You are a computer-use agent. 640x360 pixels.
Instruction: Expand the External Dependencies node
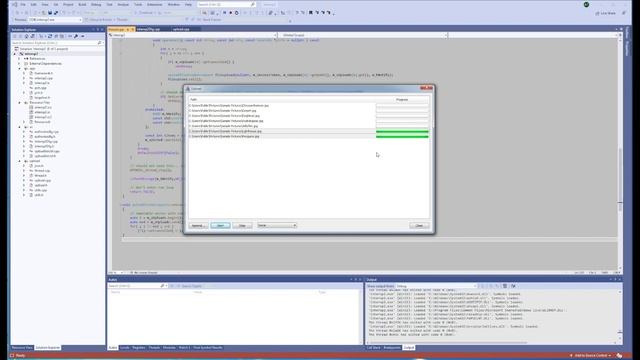click(19, 64)
